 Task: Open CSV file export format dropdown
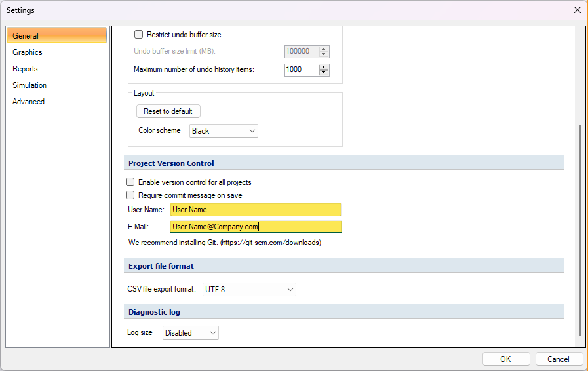(x=249, y=289)
